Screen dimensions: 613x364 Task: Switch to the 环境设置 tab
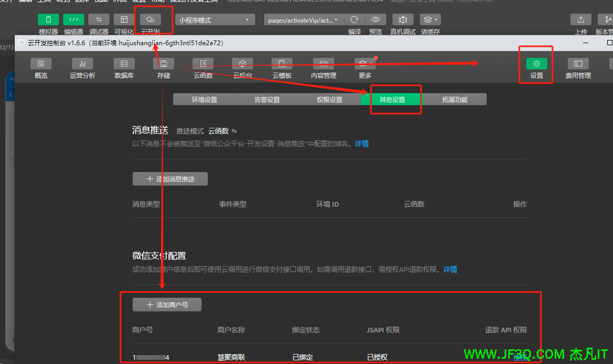pyautogui.click(x=204, y=99)
